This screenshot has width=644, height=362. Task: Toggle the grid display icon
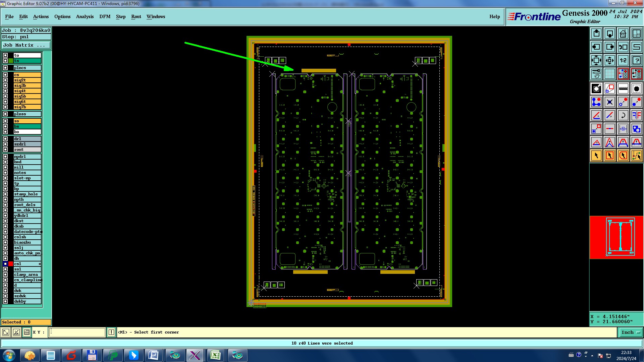click(609, 74)
